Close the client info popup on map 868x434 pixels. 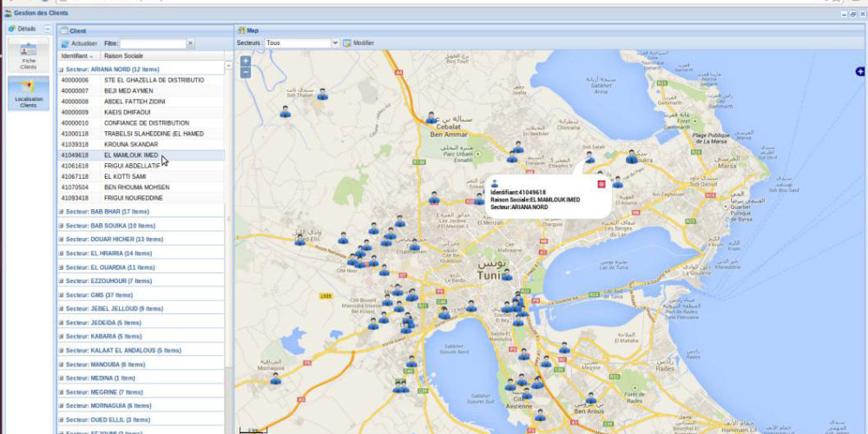tap(600, 183)
